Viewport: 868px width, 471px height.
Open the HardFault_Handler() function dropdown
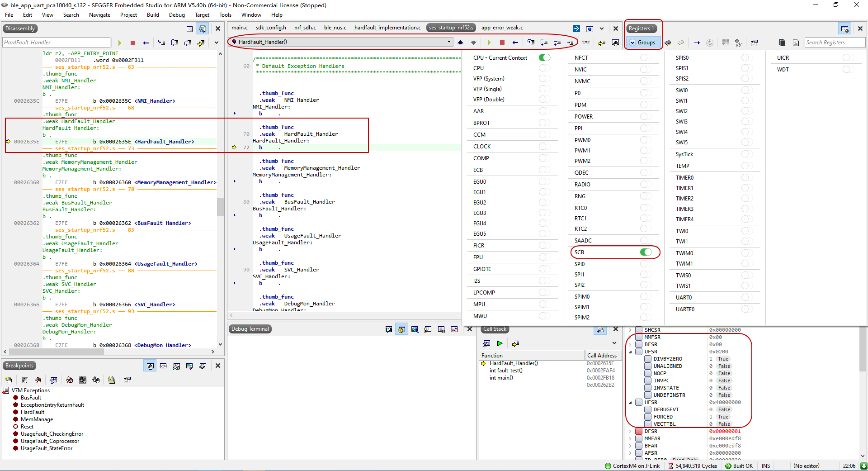[449, 42]
